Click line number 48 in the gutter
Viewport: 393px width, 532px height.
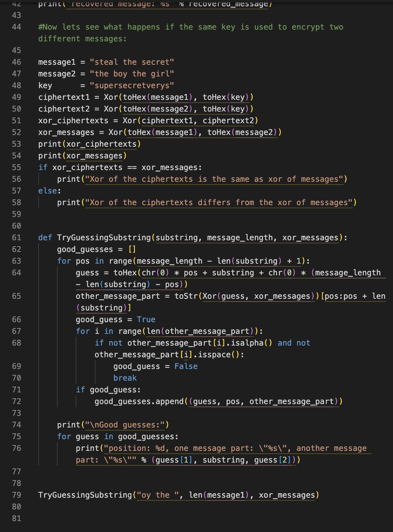pyautogui.click(x=16, y=85)
